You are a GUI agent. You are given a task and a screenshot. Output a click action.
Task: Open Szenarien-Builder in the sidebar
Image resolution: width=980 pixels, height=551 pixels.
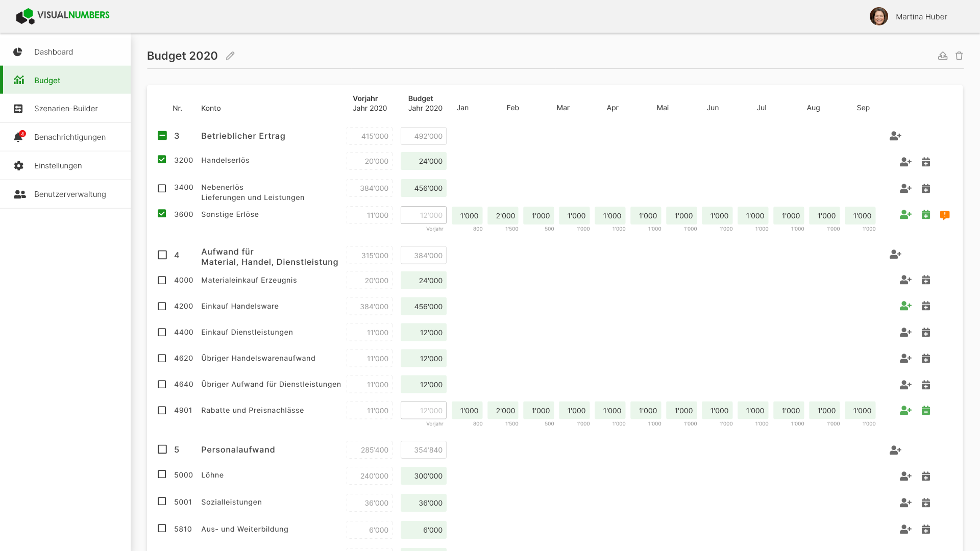[x=65, y=108]
